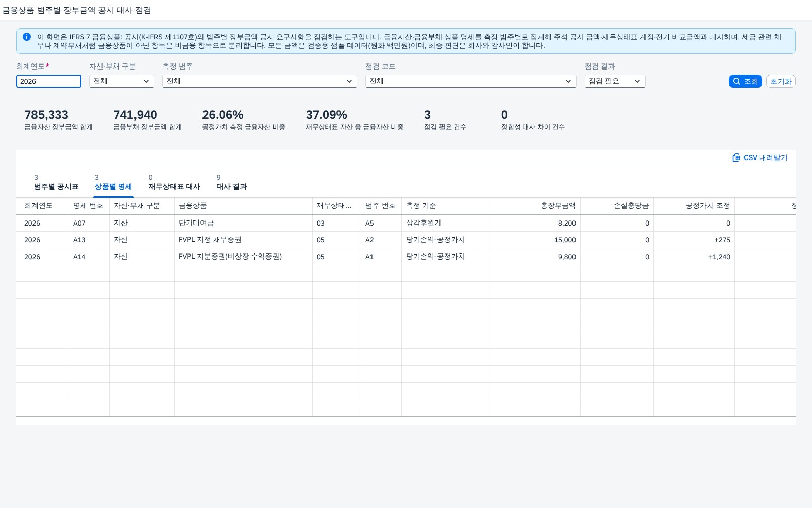
Task: Click the blue info icon in the message strip
Action: point(27,37)
